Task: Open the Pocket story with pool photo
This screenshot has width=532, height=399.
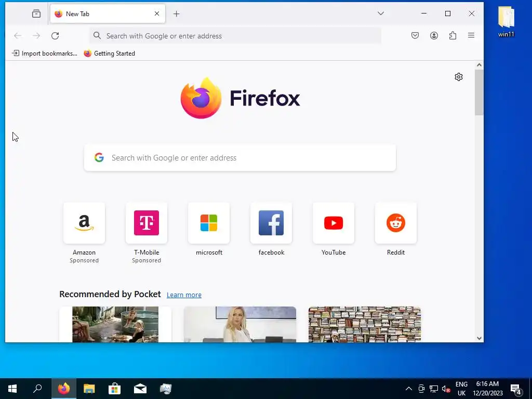Action: tap(115, 324)
